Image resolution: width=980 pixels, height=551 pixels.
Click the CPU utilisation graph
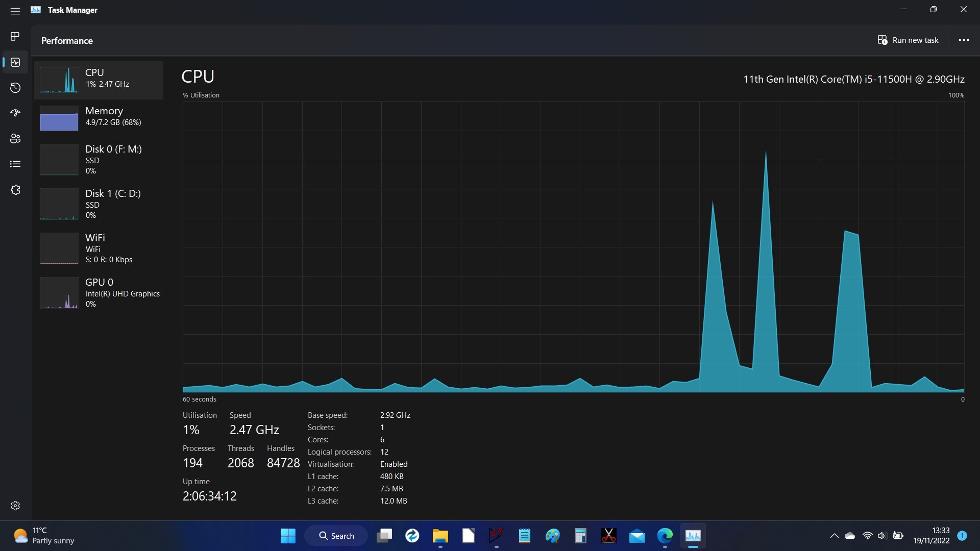(573, 246)
